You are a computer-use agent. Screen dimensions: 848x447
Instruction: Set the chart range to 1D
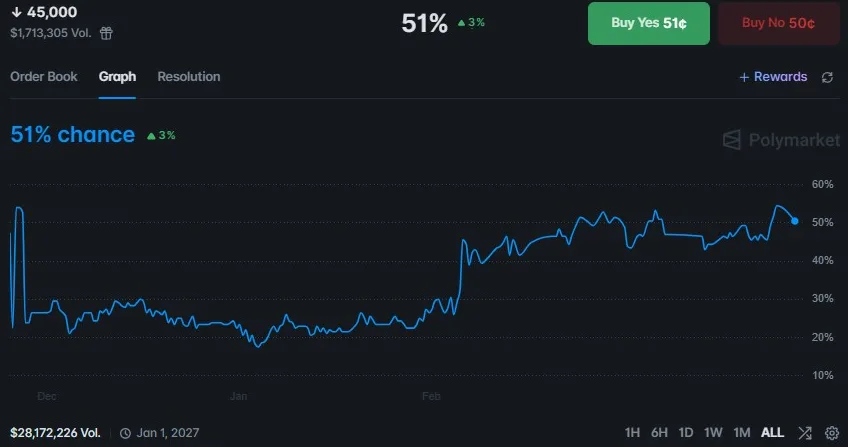click(686, 433)
